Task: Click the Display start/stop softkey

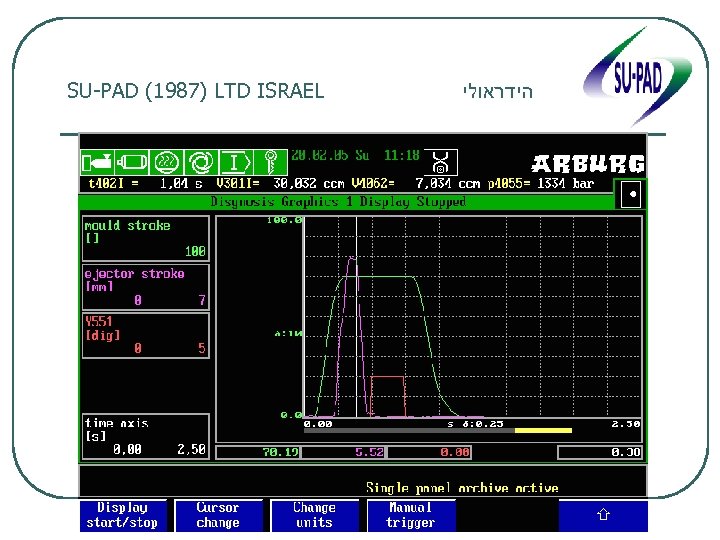Action: tap(122, 516)
